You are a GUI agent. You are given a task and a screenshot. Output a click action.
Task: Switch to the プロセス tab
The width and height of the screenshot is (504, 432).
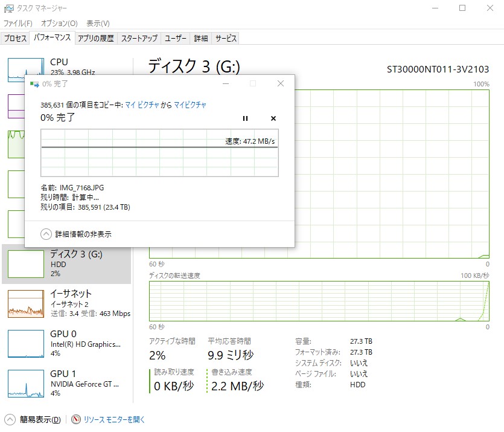coord(15,38)
